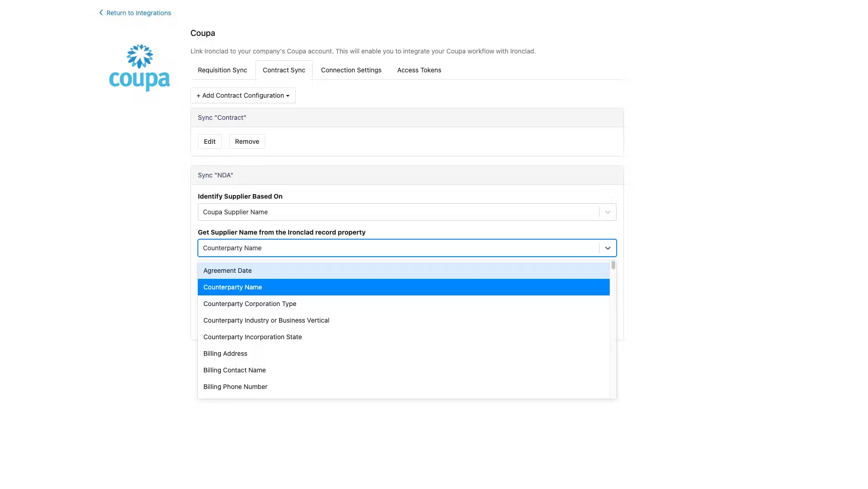The width and height of the screenshot is (868, 489).
Task: Click the Coupa logo image
Action: tap(139, 67)
